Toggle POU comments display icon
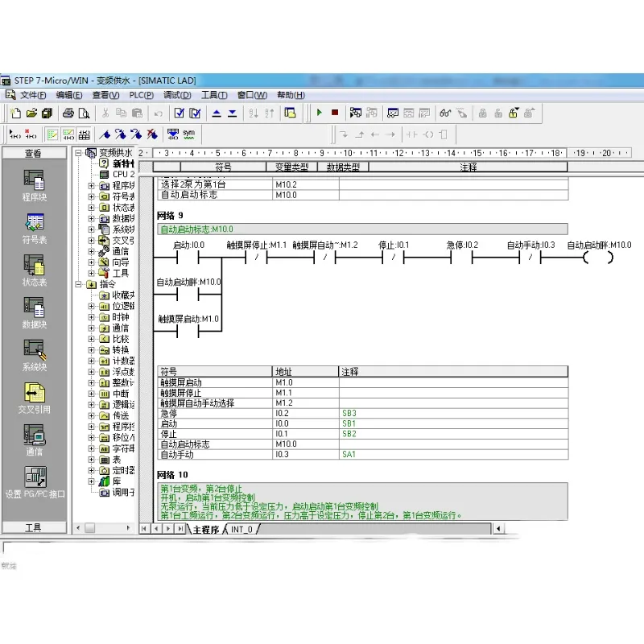Screen dimensions: 644x644 [52, 134]
